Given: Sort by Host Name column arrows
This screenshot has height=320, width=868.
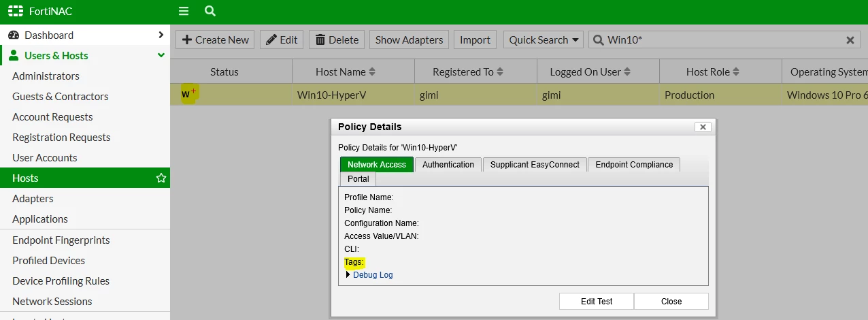Looking at the screenshot, I should click(372, 71).
